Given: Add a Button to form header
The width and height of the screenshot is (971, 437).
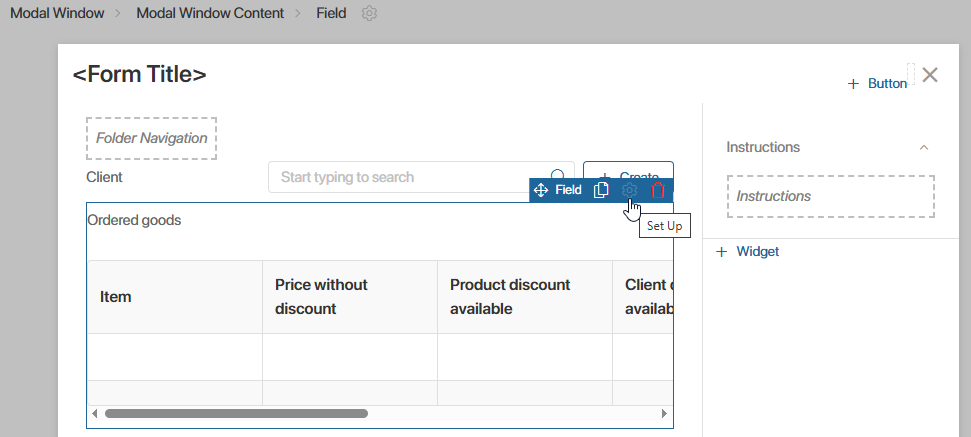Looking at the screenshot, I should (x=877, y=84).
